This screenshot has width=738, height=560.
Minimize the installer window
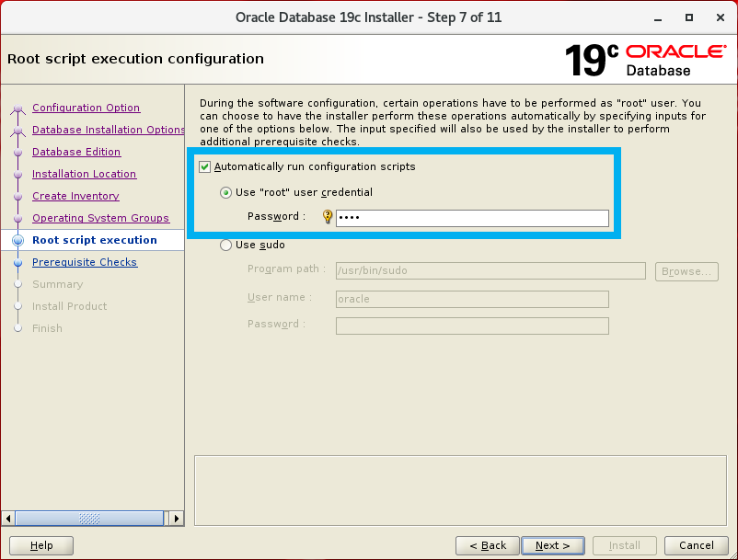[658, 17]
